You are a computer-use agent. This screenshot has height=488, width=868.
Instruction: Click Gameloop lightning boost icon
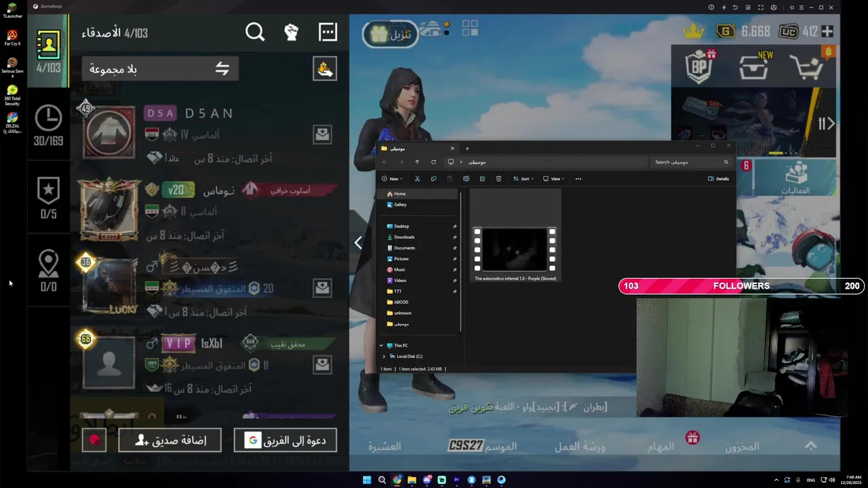pos(724,7)
